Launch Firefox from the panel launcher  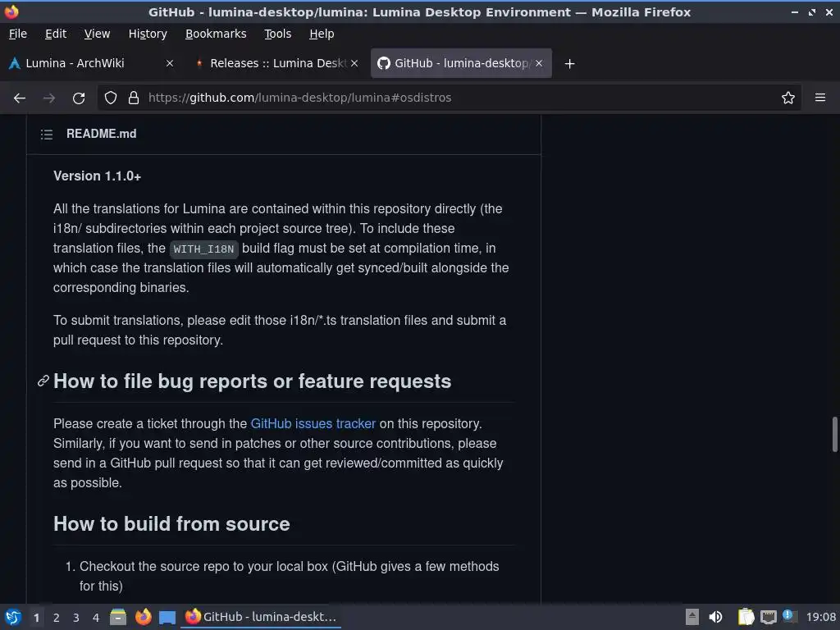[x=143, y=617]
